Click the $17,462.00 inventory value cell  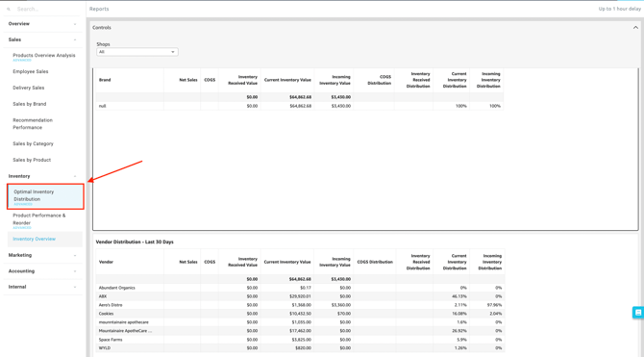coord(300,331)
